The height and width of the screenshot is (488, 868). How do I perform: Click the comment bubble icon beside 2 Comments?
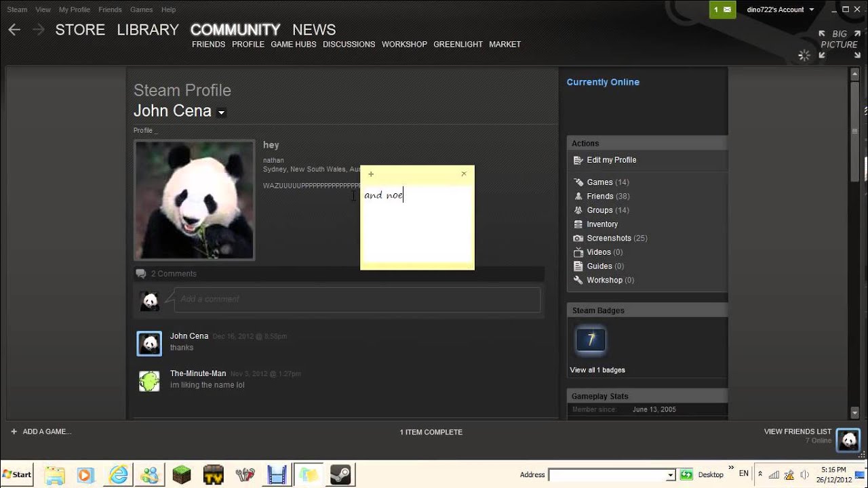141,274
